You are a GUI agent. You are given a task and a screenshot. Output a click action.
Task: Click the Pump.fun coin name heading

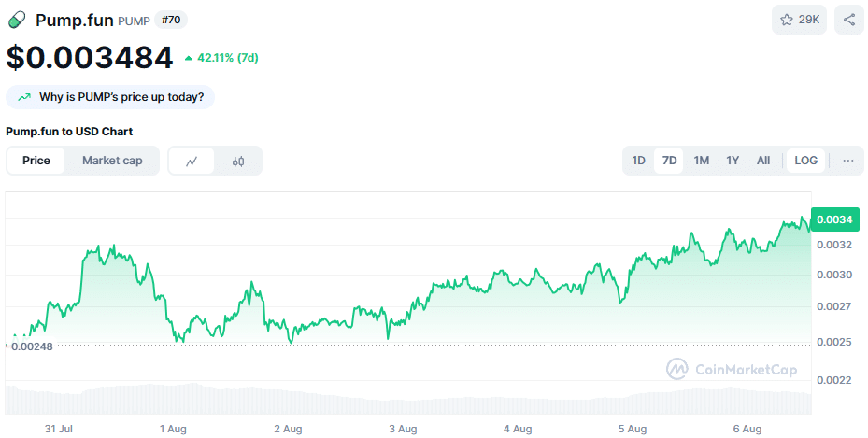[74, 20]
